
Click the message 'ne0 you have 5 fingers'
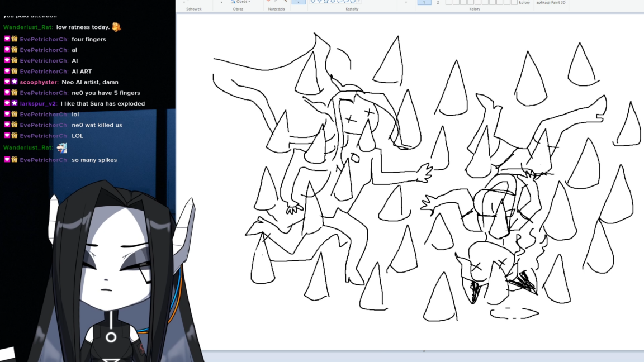pos(106,93)
